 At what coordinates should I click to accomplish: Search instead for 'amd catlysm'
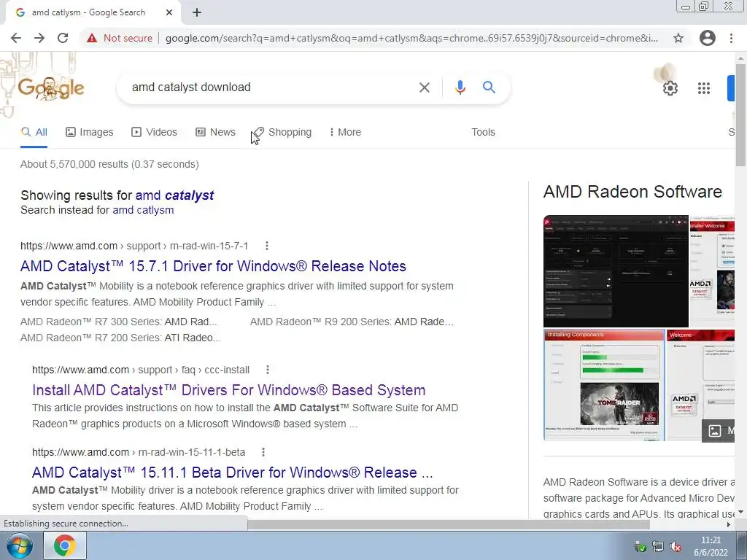pos(143,210)
